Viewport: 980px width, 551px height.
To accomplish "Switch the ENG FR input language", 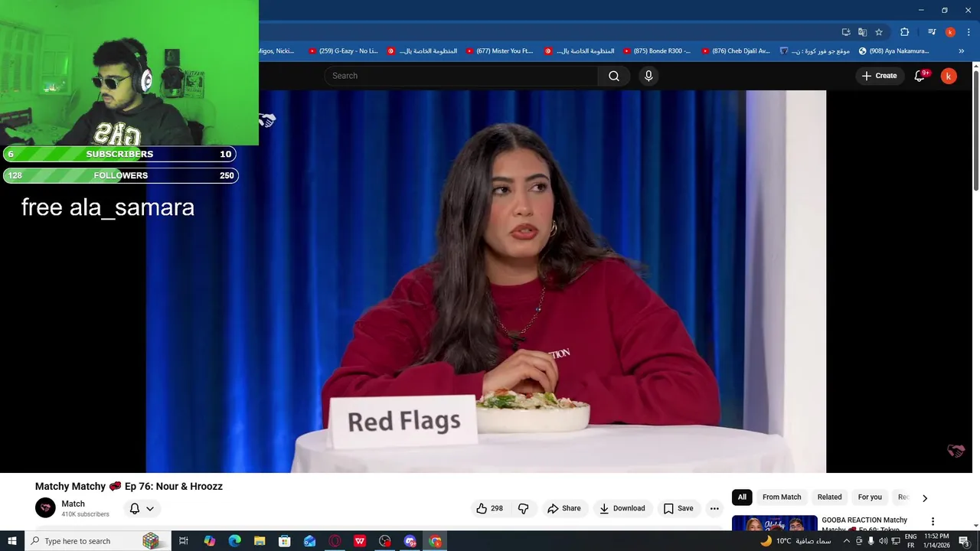I will pos(910,541).
